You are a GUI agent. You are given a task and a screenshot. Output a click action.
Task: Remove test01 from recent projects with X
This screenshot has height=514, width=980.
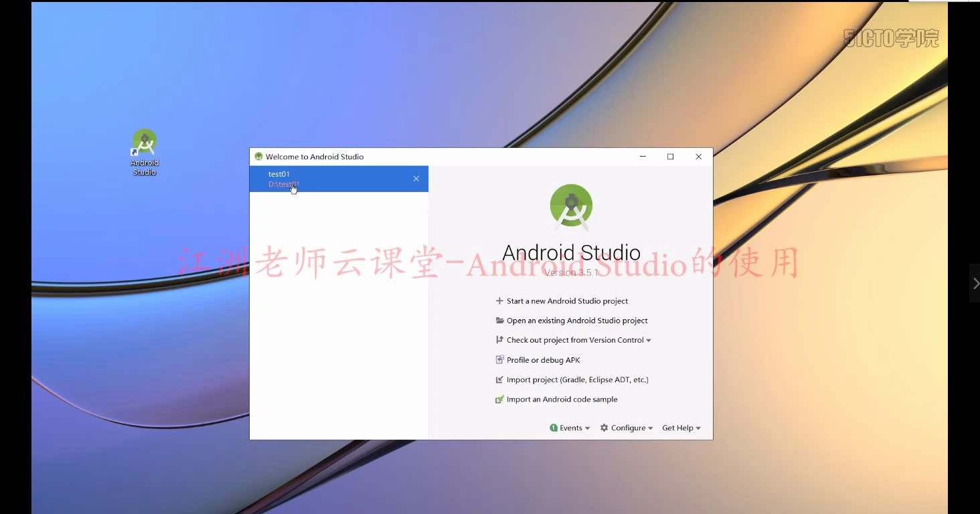(416, 179)
